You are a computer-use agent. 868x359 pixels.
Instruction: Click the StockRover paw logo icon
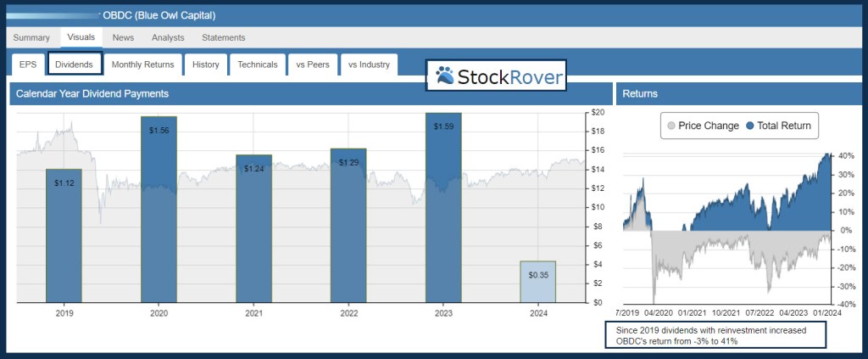pyautogui.click(x=445, y=77)
